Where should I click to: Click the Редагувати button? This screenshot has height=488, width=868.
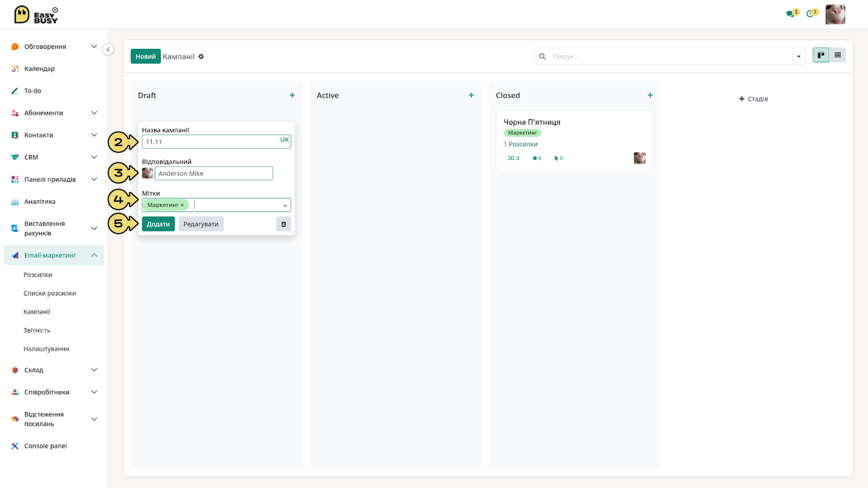pyautogui.click(x=201, y=224)
